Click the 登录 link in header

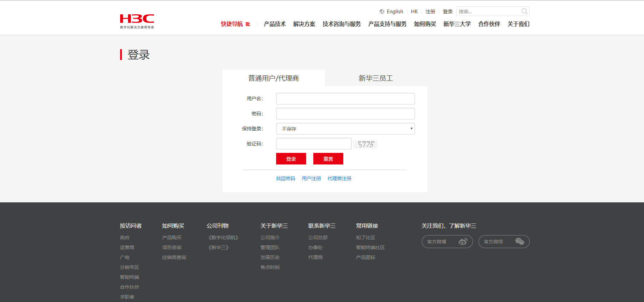coord(448,12)
